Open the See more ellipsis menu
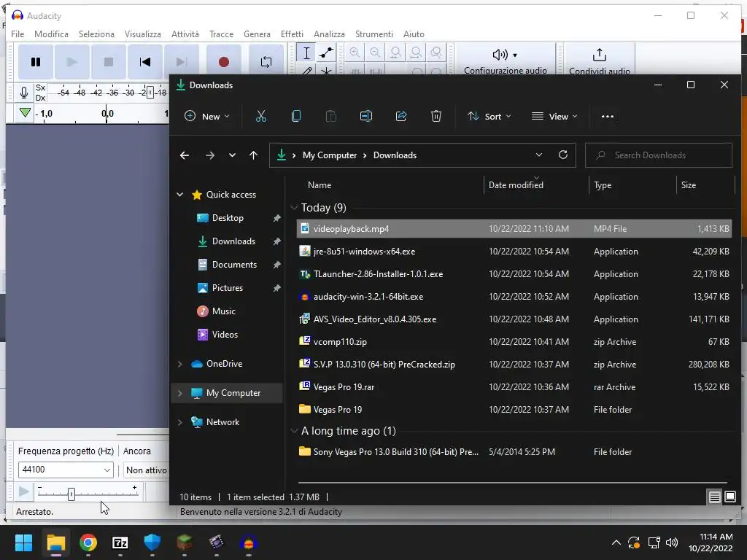 pos(608,116)
